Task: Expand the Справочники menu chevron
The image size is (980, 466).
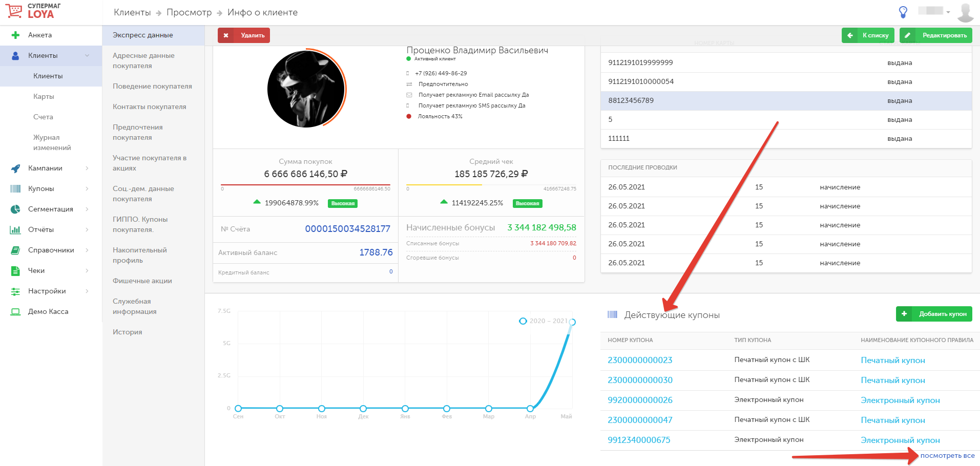Action: tap(87, 250)
